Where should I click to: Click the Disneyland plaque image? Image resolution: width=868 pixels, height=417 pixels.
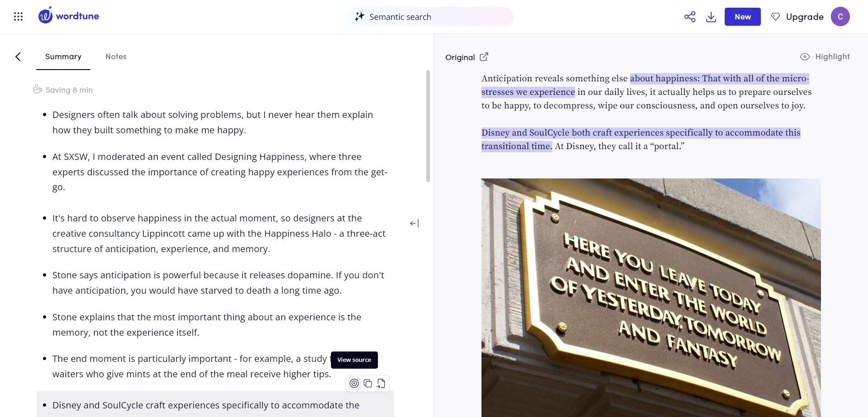pos(651,298)
